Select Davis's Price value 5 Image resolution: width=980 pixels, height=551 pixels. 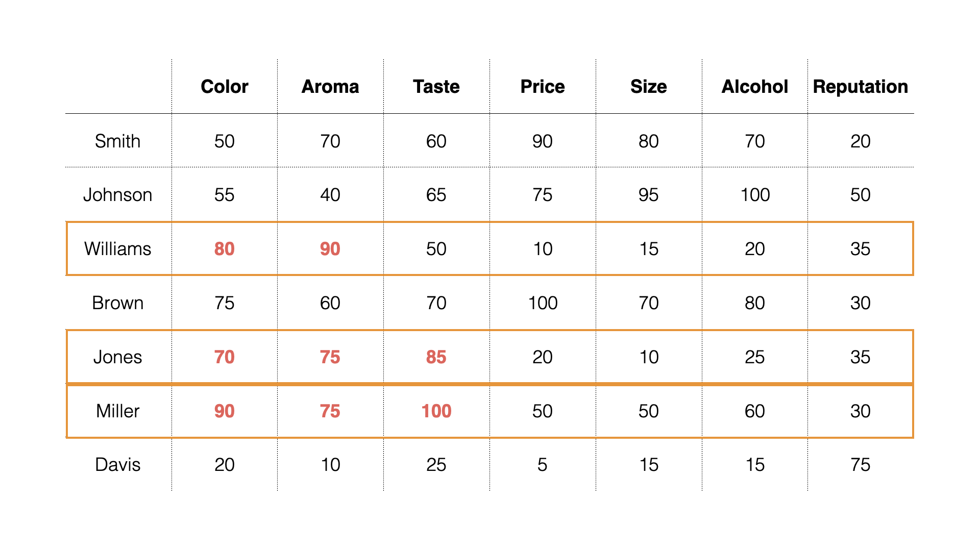pyautogui.click(x=543, y=465)
